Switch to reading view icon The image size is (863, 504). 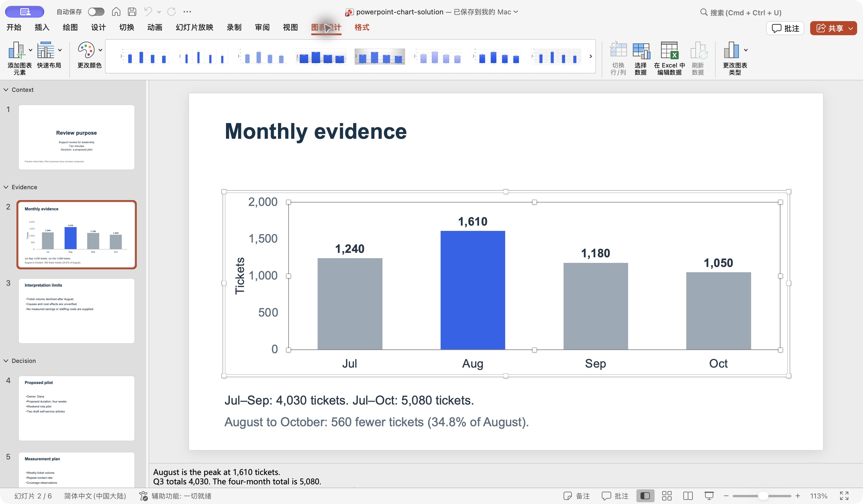pos(688,496)
